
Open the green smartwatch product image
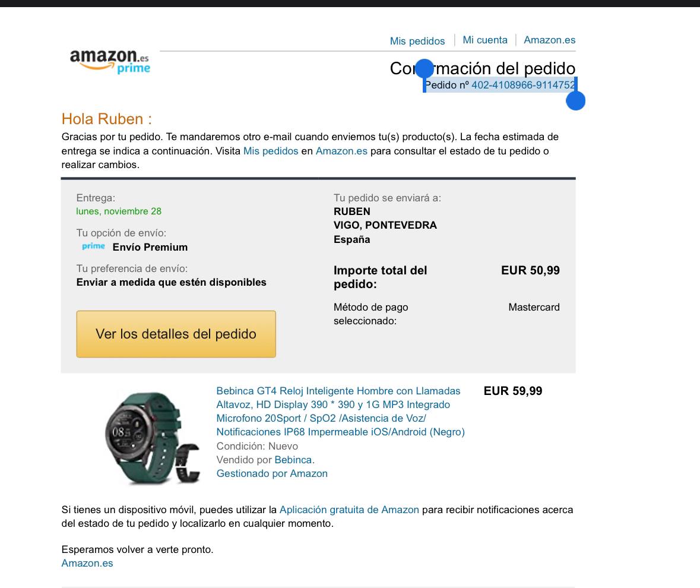152,438
